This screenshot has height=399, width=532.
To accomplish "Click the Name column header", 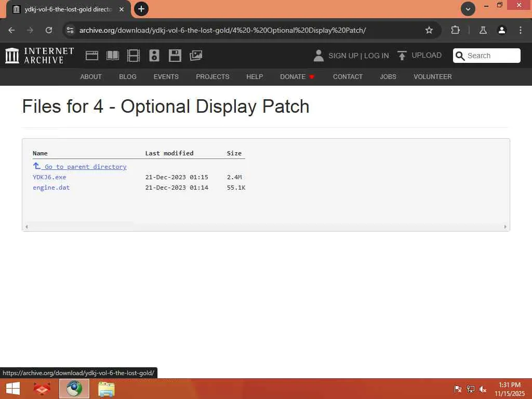I will (x=40, y=153).
